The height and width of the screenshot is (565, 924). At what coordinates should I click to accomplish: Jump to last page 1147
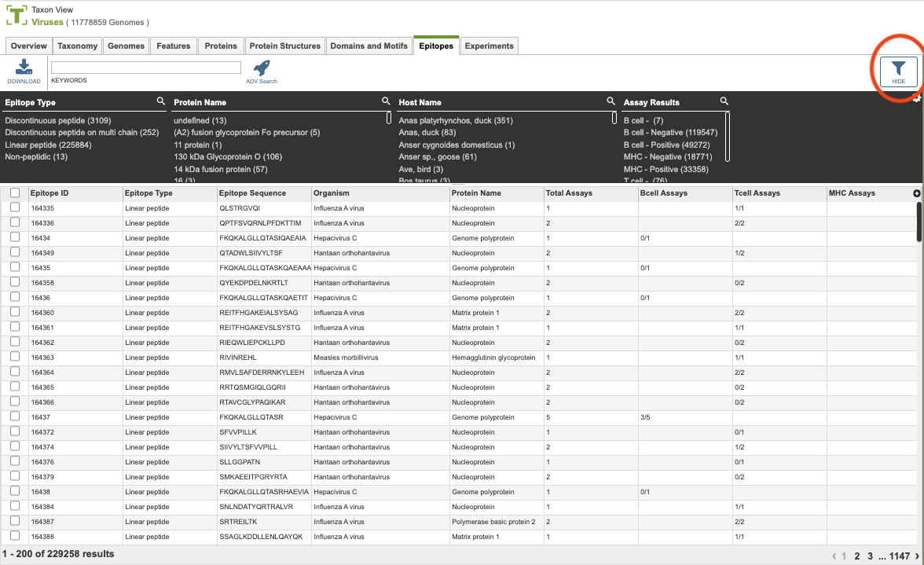900,556
